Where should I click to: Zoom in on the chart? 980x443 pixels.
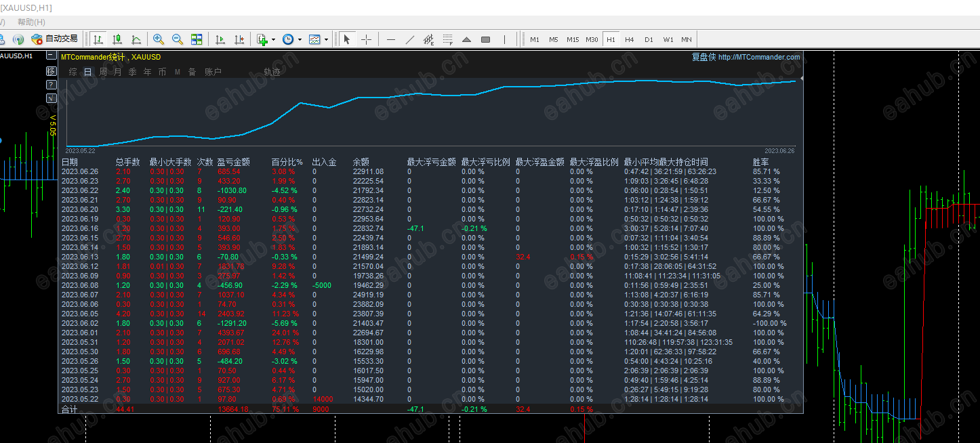(x=159, y=39)
